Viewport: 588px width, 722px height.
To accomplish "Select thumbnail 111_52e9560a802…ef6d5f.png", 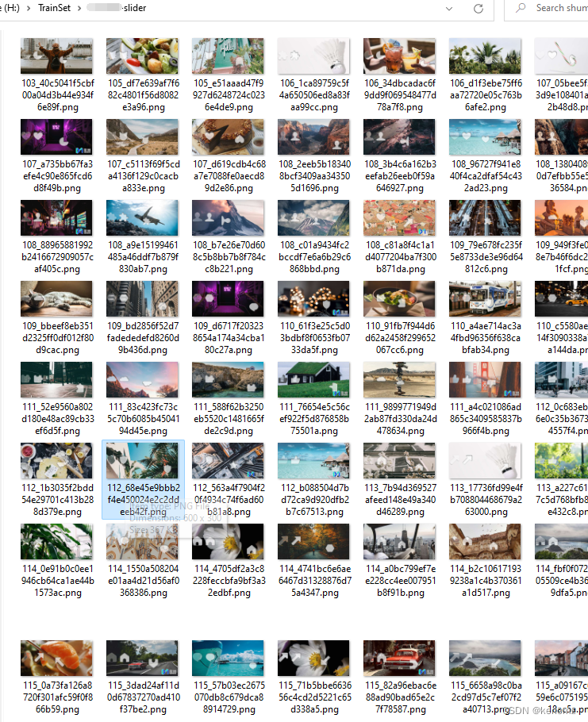I will tap(56, 380).
